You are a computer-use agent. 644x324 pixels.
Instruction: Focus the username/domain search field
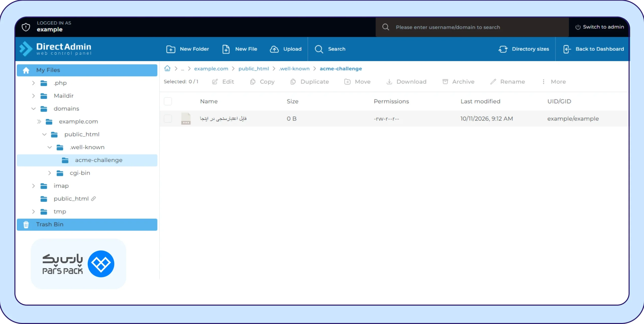(x=472, y=27)
